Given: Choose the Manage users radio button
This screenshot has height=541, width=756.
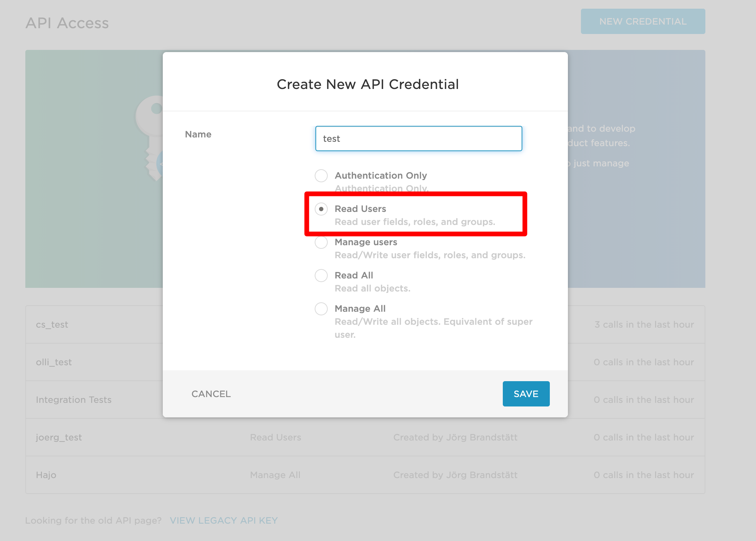Looking at the screenshot, I should [321, 242].
